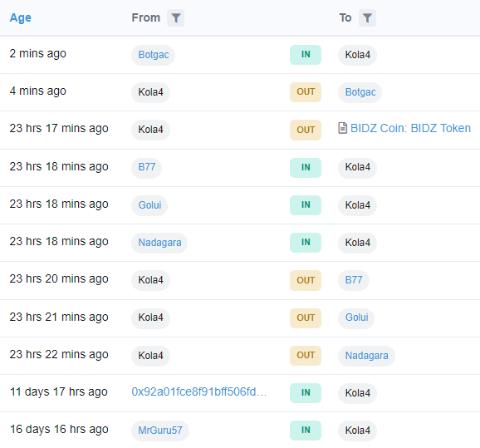
Task: Open the To column filter icon
Action: pos(367,17)
